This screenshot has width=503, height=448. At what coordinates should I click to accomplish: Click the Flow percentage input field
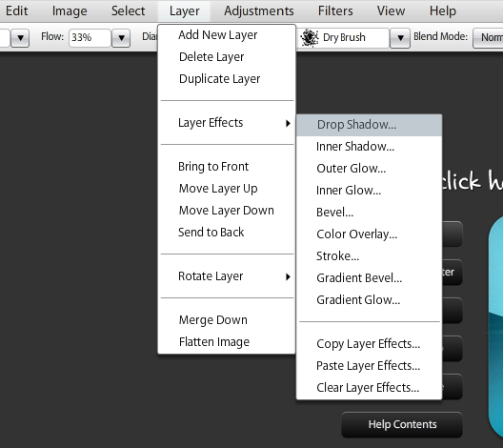pyautogui.click(x=90, y=38)
